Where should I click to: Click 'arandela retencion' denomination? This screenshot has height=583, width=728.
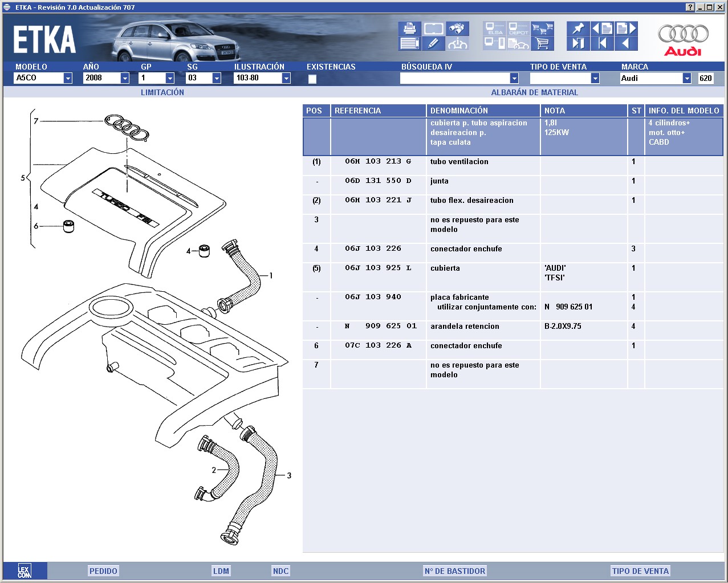(x=465, y=327)
